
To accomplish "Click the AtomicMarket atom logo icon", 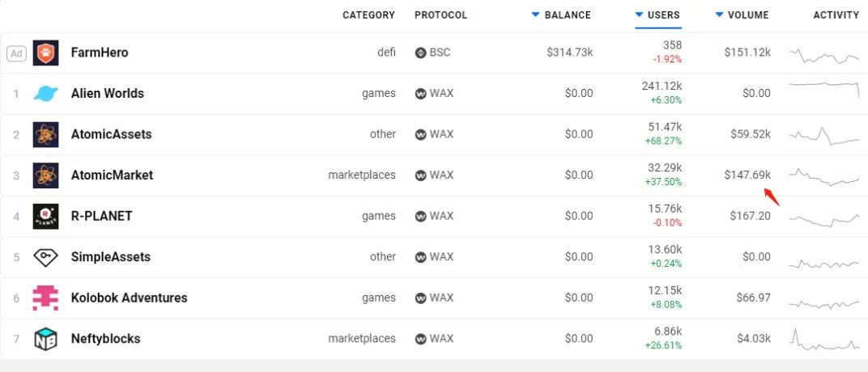I will pos(45,175).
